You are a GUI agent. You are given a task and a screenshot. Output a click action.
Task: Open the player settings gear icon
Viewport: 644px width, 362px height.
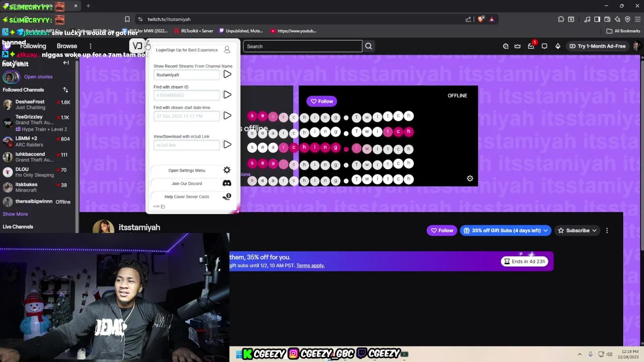(470, 178)
